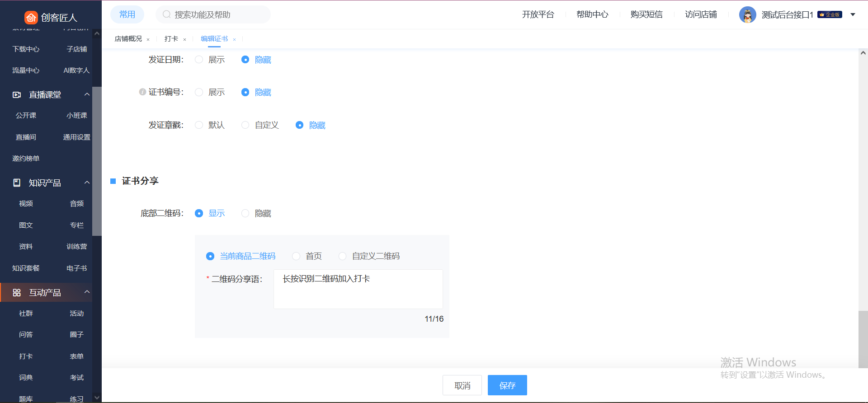
Task: Select 展示 for 发证日期
Action: (x=199, y=60)
